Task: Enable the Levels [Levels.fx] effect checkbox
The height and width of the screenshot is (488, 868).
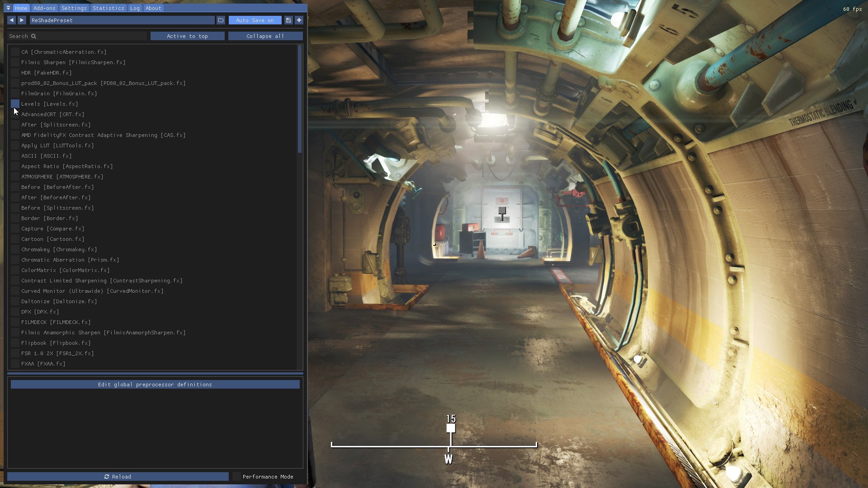Action: pyautogui.click(x=15, y=104)
